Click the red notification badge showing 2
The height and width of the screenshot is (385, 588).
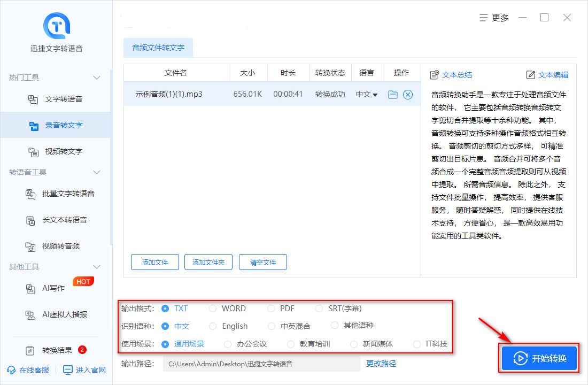[x=82, y=350]
